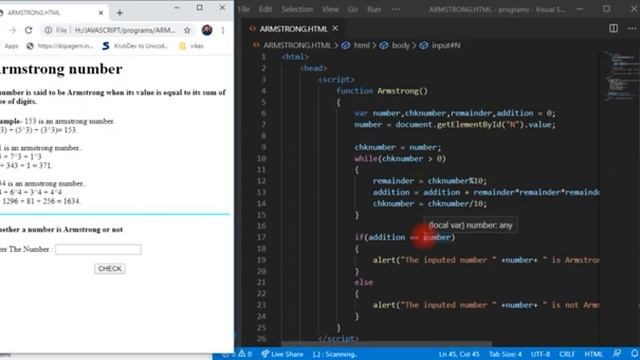Click the opening script tag on line 3

tap(336, 80)
